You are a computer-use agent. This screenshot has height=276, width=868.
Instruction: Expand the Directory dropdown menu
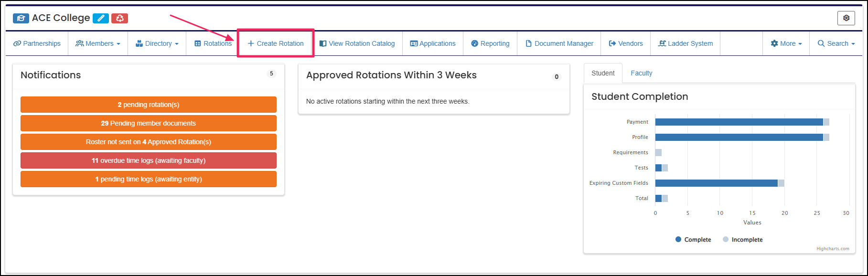pos(157,43)
